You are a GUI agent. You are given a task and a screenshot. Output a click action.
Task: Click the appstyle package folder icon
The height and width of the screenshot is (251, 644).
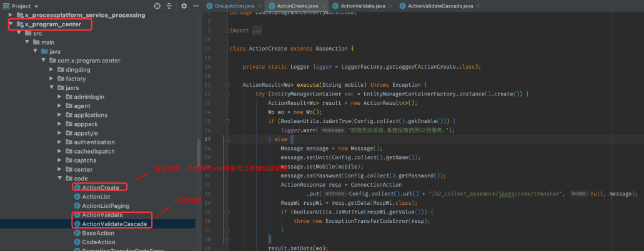pyautogui.click(x=69, y=133)
